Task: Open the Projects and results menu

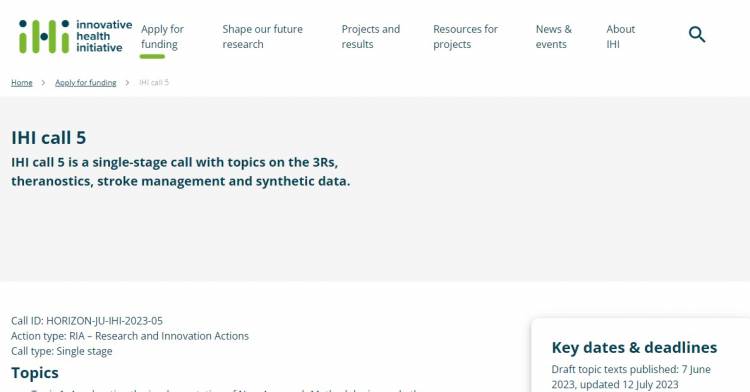Action: [x=371, y=36]
